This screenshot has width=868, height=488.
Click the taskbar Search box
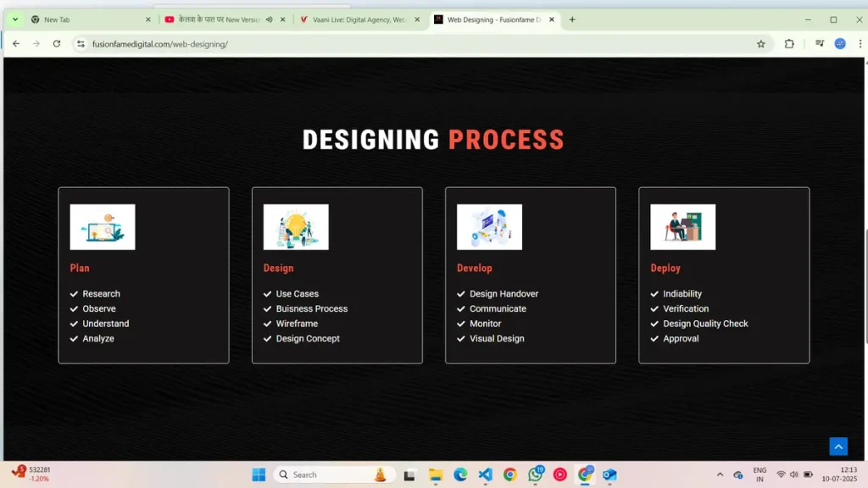coord(334,474)
